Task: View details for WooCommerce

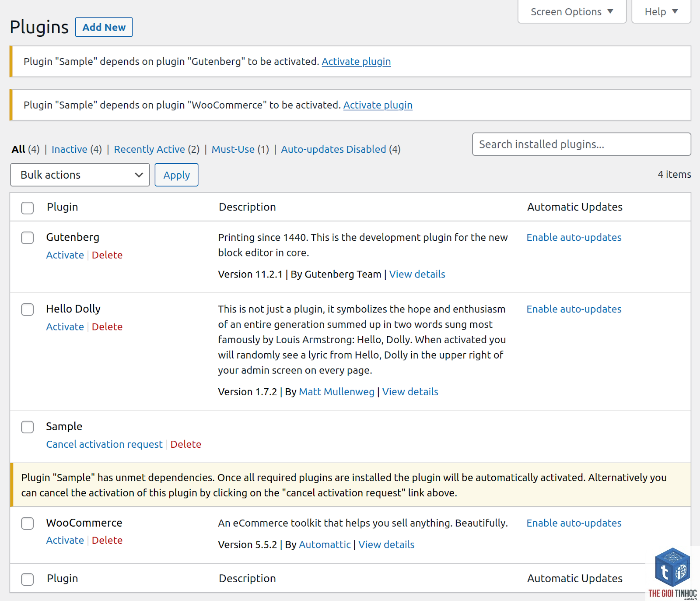Action: (386, 545)
